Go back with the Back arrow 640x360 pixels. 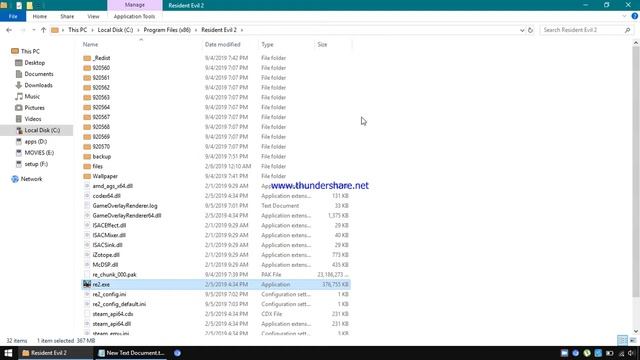pyautogui.click(x=9, y=30)
